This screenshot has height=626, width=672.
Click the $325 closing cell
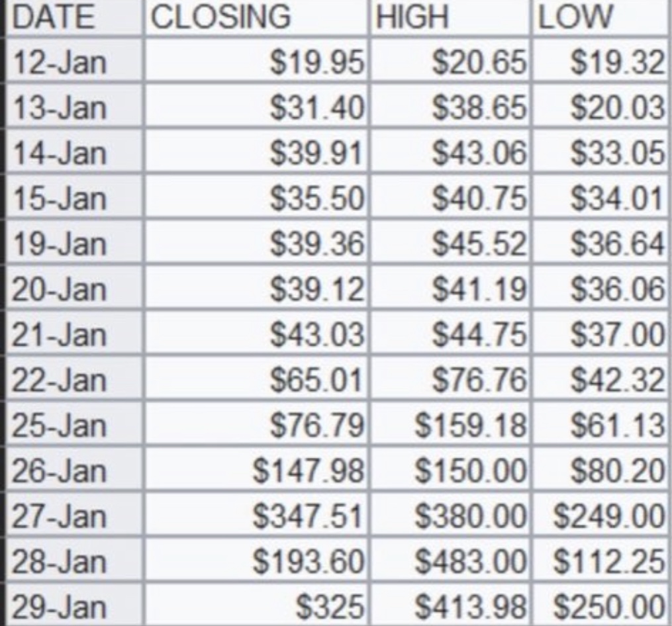(x=330, y=606)
